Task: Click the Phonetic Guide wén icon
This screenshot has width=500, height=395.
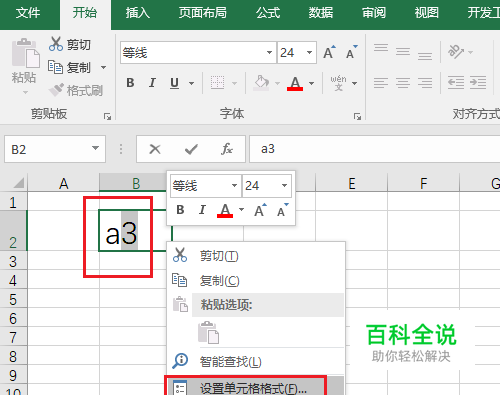Action: coord(338,83)
